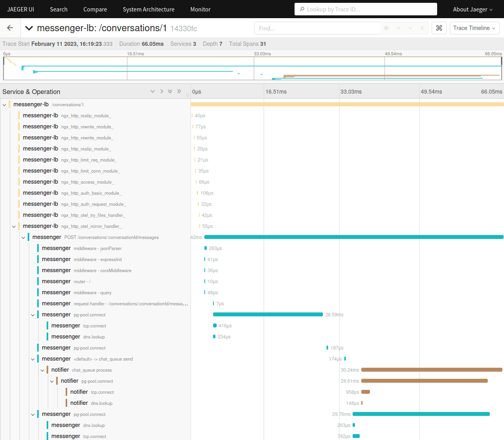Toggle the trace title chevron to hide details
Screen dimensions: 504x440
point(29,28)
